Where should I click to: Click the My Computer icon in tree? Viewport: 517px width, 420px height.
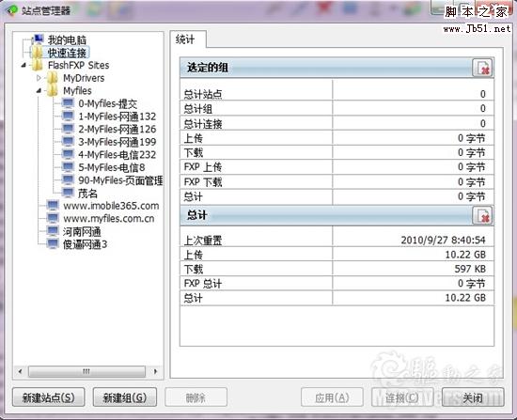pyautogui.click(x=38, y=39)
